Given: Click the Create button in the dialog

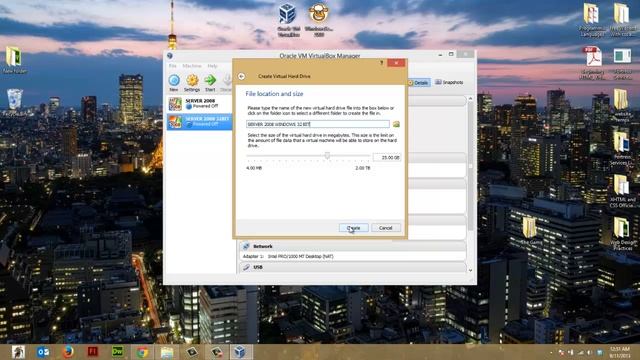Looking at the screenshot, I should [353, 228].
